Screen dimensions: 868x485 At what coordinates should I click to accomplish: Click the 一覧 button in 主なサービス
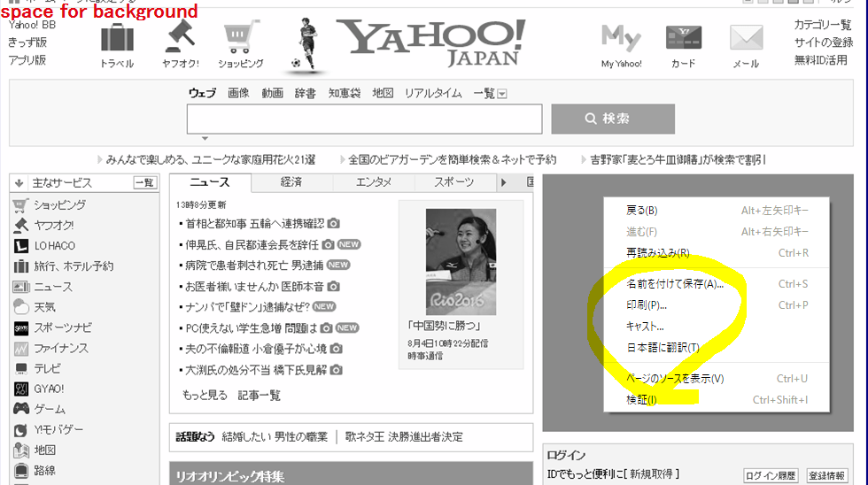point(145,182)
